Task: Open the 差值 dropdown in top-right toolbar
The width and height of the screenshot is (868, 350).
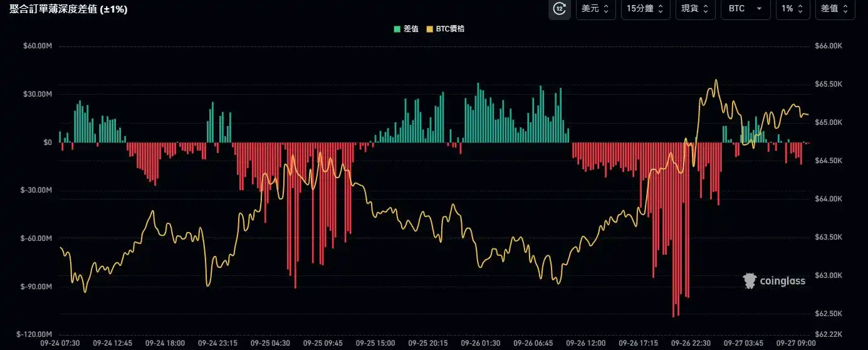Action: point(835,9)
